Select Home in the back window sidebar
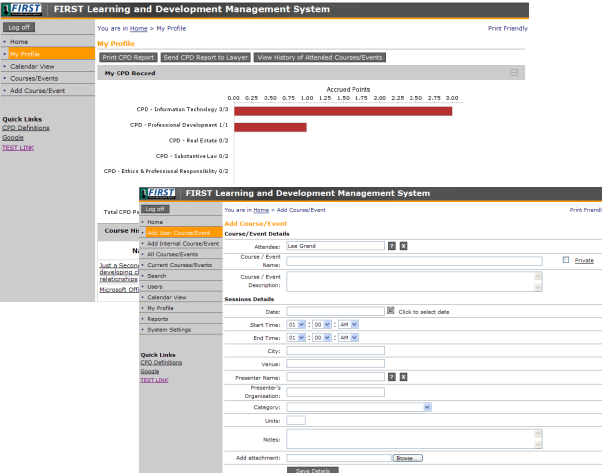Viewport: 602px width, 473px height. pos(19,42)
